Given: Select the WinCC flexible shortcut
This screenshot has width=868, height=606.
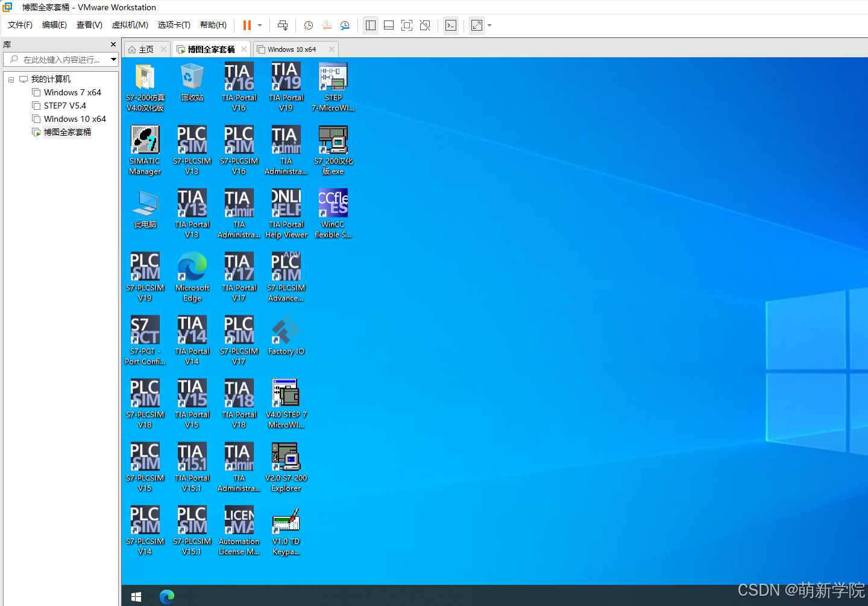Looking at the screenshot, I should point(333,214).
